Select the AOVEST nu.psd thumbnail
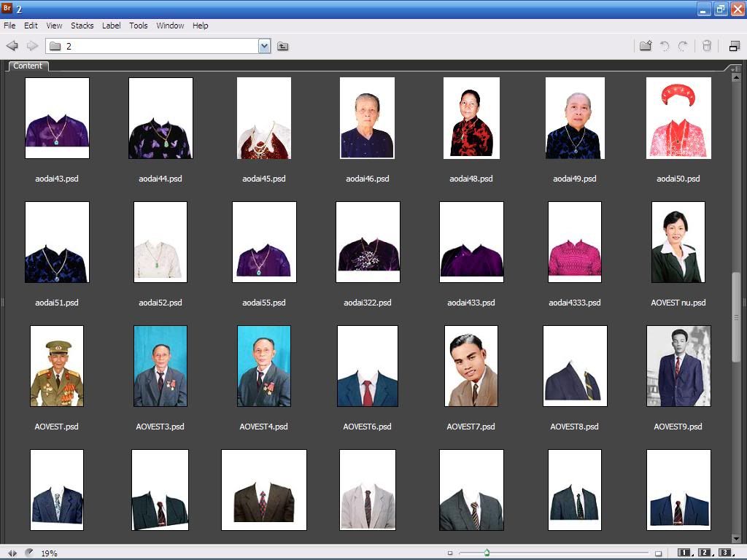 678,242
